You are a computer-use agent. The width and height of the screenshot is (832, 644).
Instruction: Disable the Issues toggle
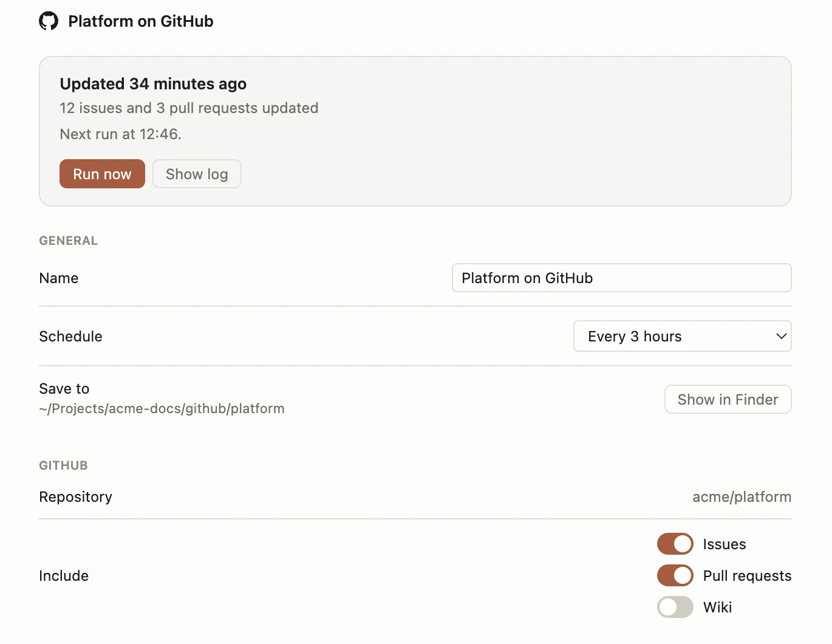point(675,544)
